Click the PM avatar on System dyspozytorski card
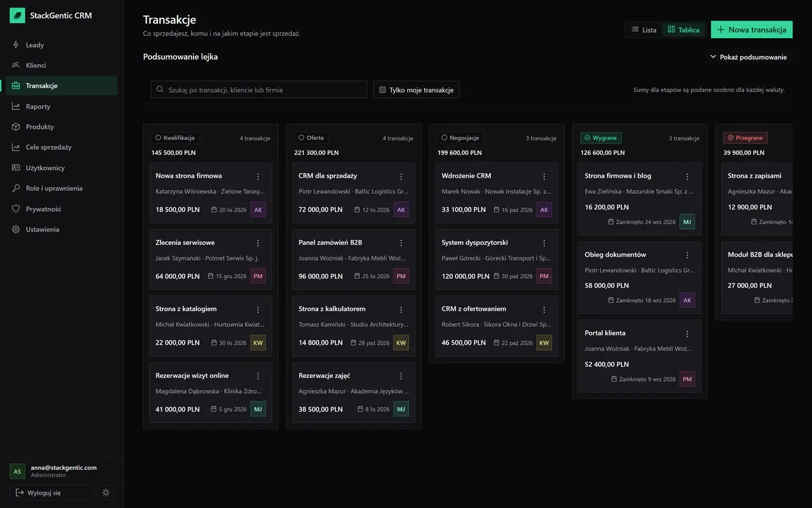 tap(544, 276)
